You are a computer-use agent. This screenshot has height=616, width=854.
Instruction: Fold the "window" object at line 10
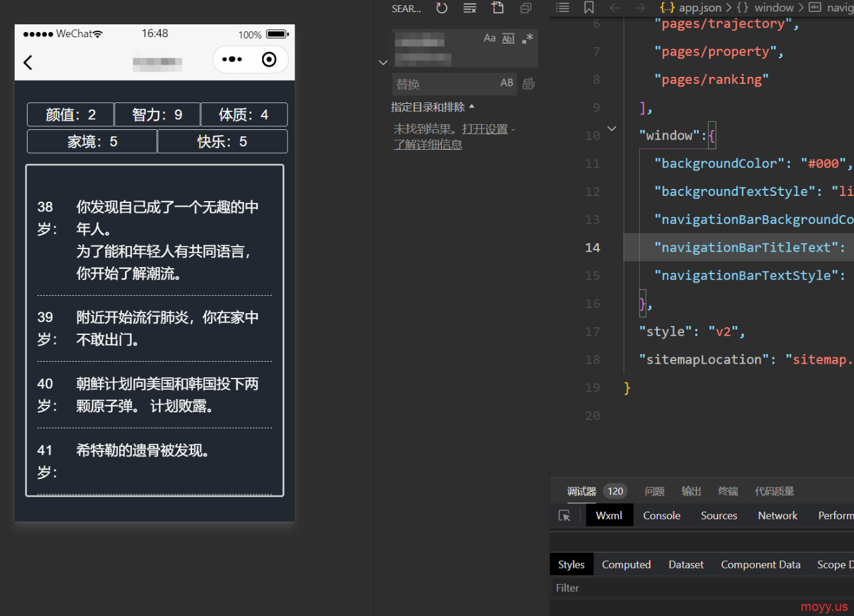pyautogui.click(x=612, y=129)
